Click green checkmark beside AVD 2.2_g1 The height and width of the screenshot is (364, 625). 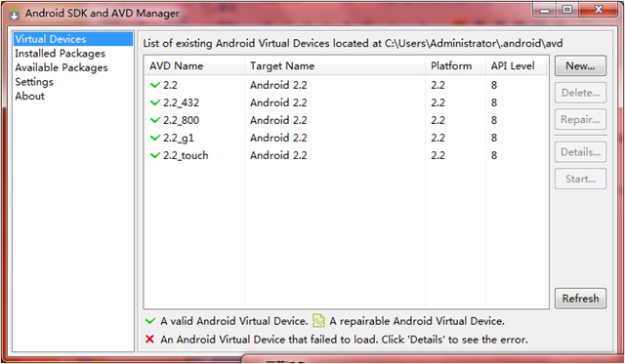(155, 138)
